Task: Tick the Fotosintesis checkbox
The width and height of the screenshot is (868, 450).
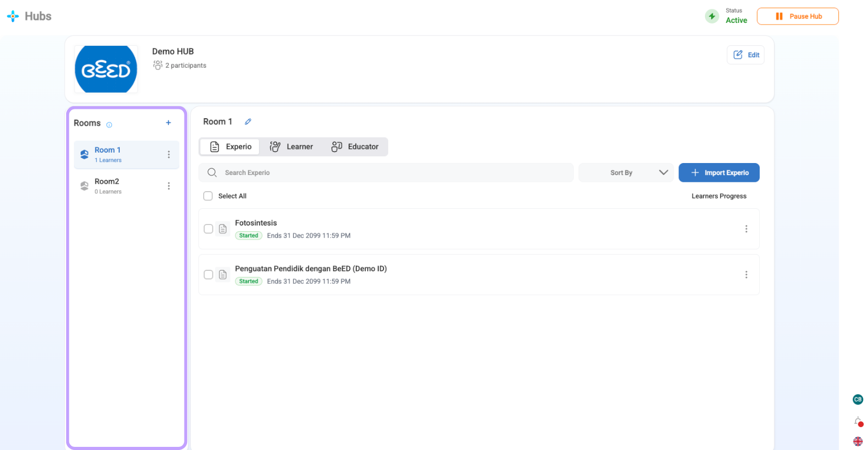Action: click(208, 229)
